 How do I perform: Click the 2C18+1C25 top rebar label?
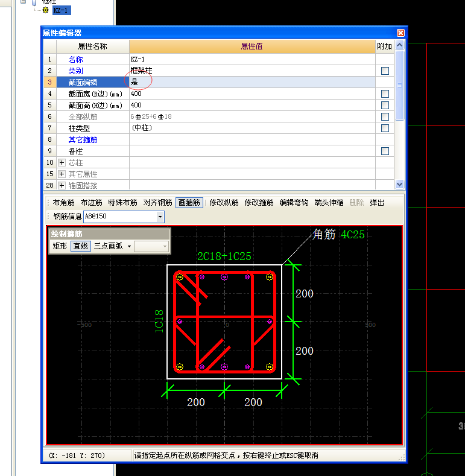coord(224,256)
